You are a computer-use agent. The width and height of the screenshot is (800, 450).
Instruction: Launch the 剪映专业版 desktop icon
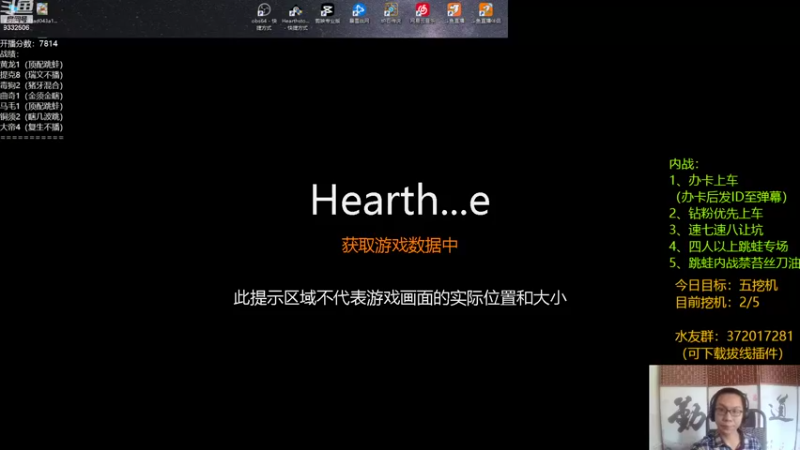coord(327,14)
